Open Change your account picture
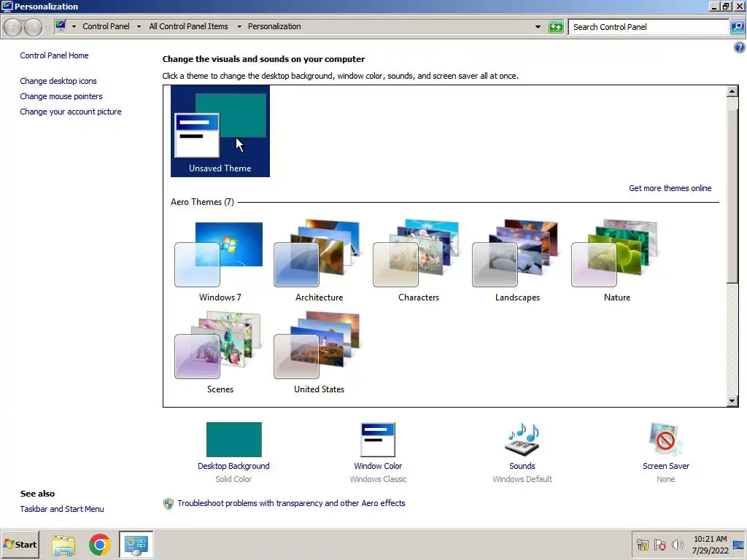The height and width of the screenshot is (560, 747). [x=71, y=112]
